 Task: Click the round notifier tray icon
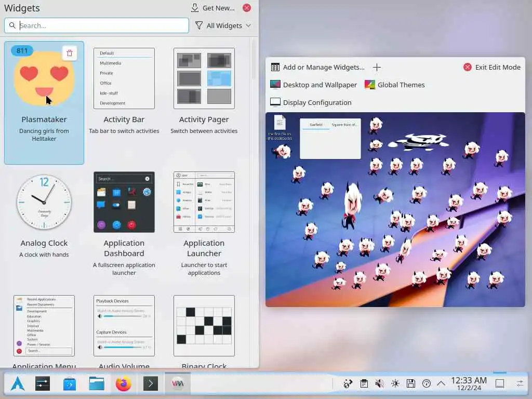coord(427,384)
